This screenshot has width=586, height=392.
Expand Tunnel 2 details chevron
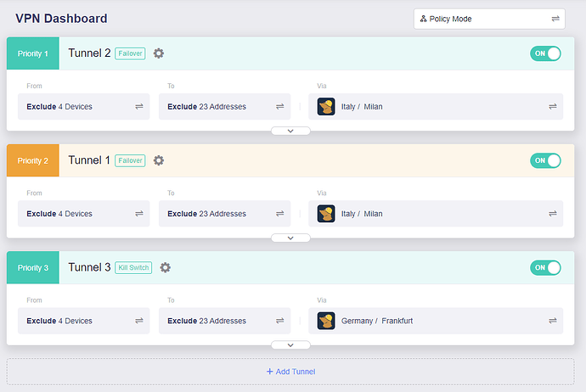290,131
